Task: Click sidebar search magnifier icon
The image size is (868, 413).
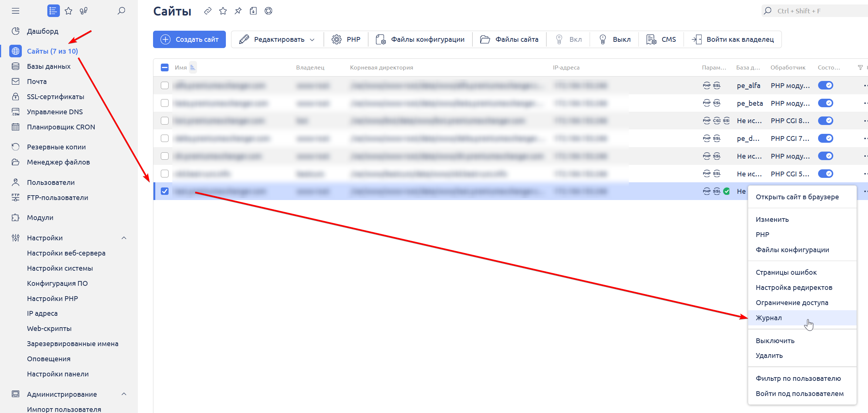Action: 121,11
